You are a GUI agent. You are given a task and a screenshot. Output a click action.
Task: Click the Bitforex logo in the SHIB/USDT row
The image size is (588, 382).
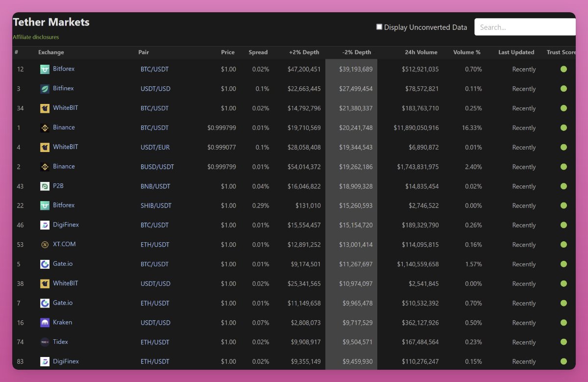pos(45,205)
